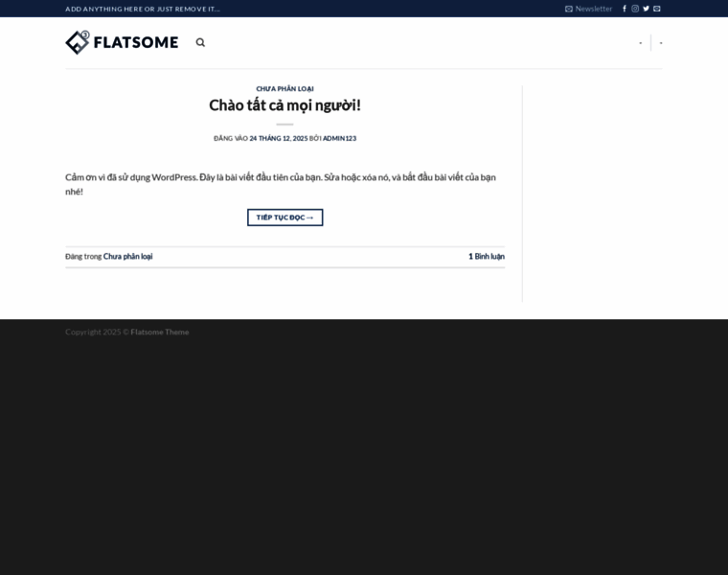
Task: Open author link 'ADMIN123'
Action: [x=339, y=138]
